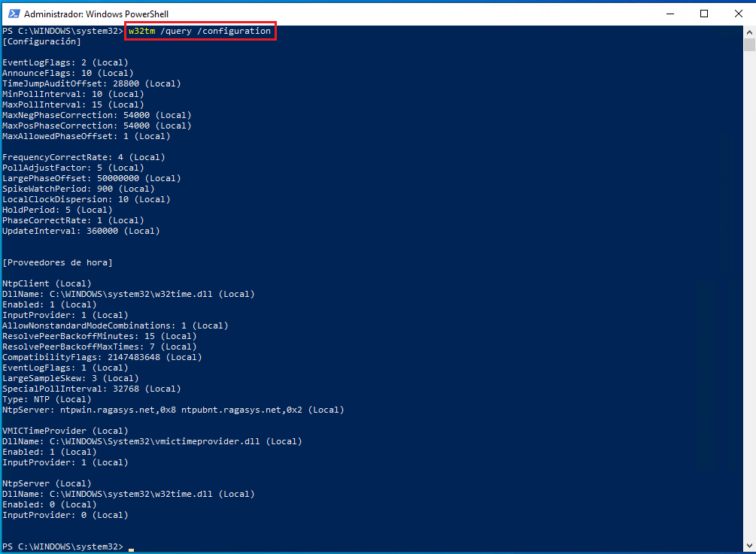Maximize the PowerShell window
The height and width of the screenshot is (554, 756).
coord(704,14)
